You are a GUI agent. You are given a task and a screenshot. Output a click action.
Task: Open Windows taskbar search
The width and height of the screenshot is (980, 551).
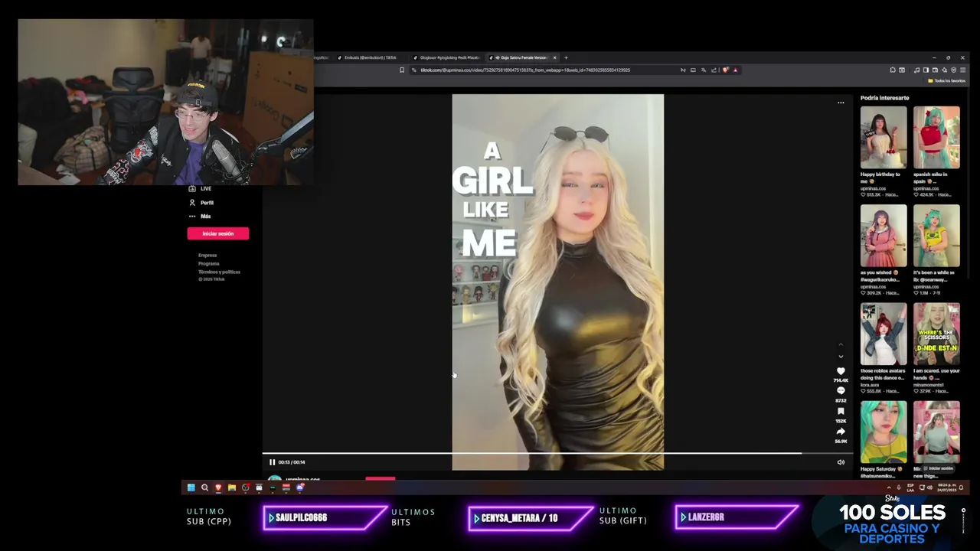coord(204,487)
